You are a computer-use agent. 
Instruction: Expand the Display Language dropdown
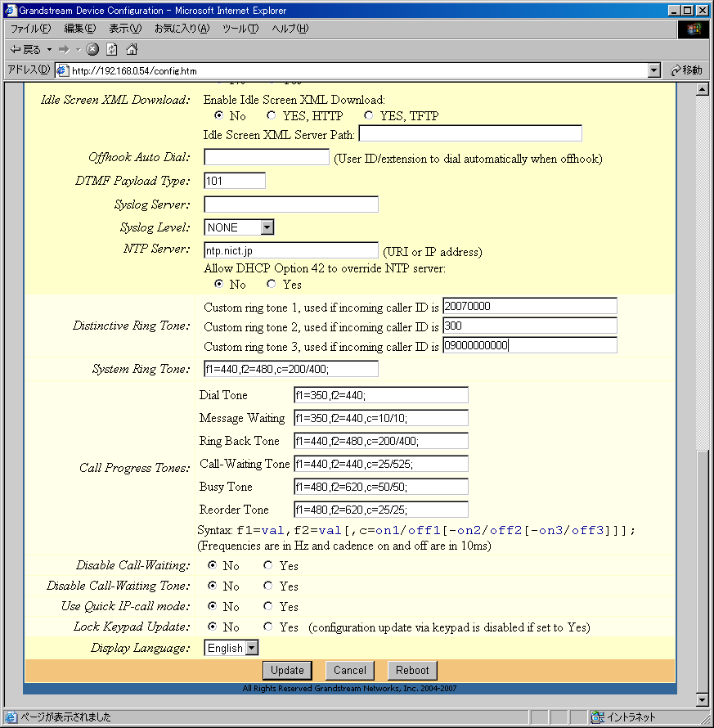coord(251,648)
